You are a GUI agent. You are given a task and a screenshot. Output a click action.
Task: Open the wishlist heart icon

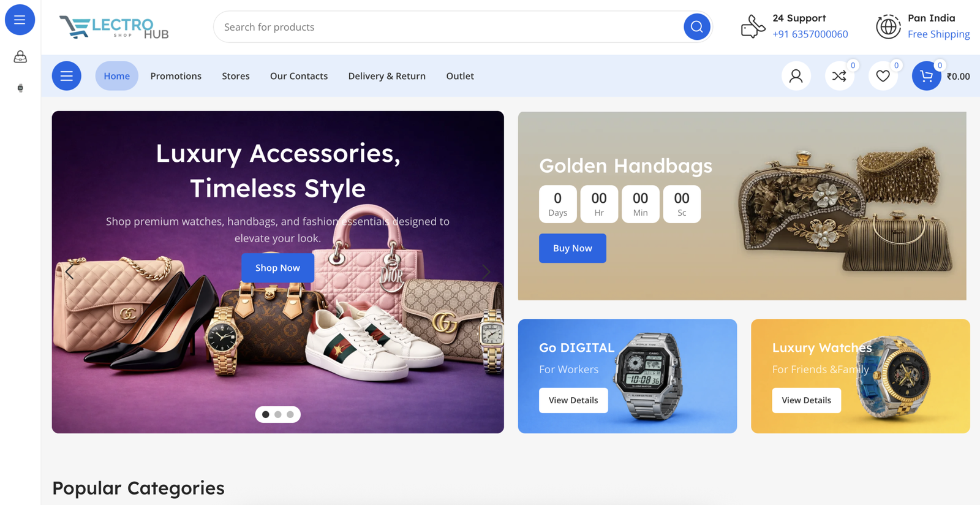click(x=883, y=76)
